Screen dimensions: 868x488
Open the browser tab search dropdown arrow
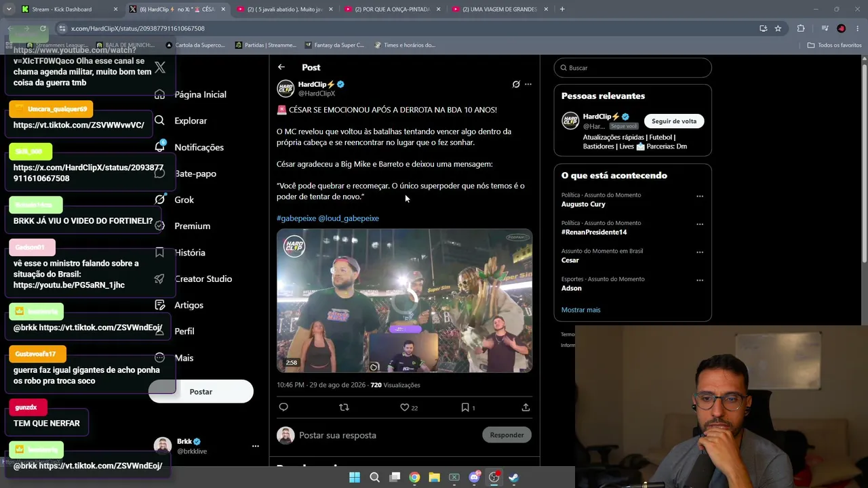tap(9, 9)
